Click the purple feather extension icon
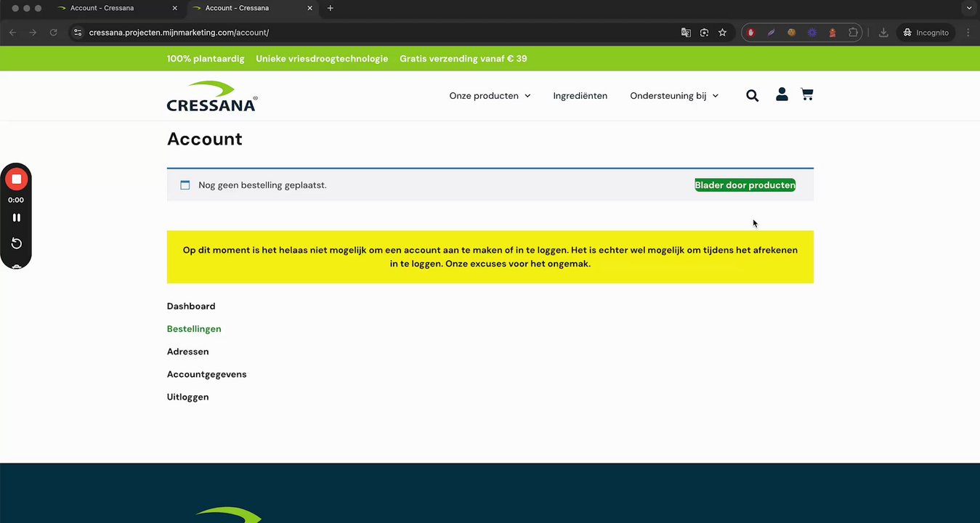The width and height of the screenshot is (980, 523). pyautogui.click(x=772, y=33)
